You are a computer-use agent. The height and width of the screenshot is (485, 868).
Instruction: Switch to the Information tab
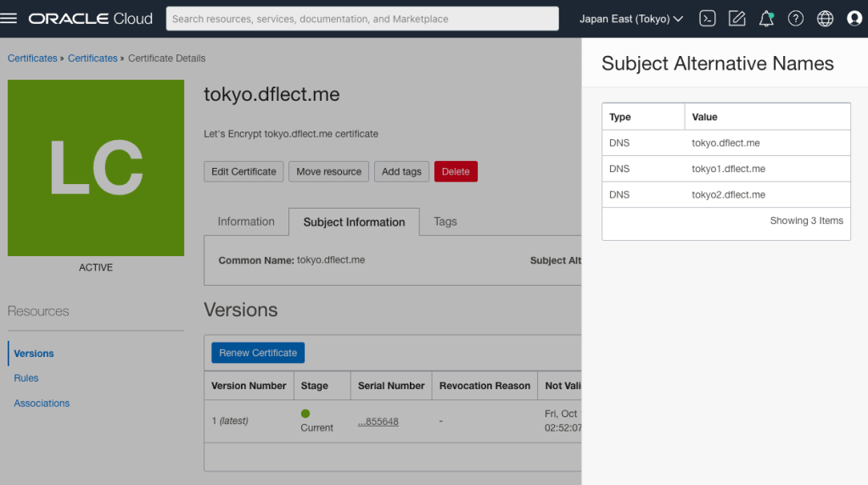point(246,221)
